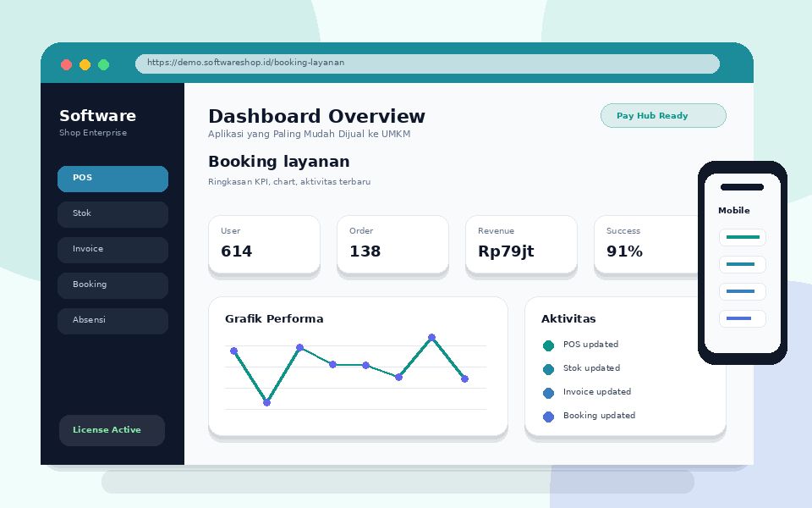
Task: Click the Pay Hub Ready button
Action: tap(663, 116)
